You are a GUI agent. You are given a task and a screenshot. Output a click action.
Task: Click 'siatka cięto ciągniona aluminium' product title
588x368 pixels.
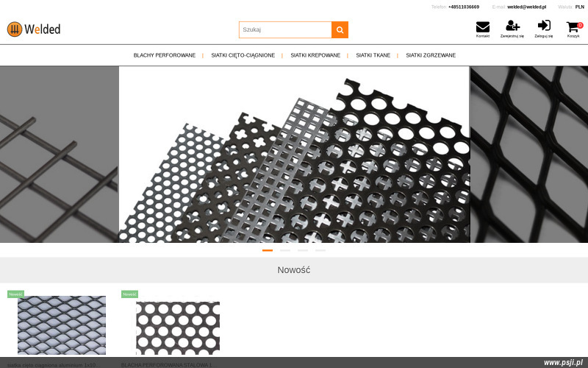tap(54, 365)
